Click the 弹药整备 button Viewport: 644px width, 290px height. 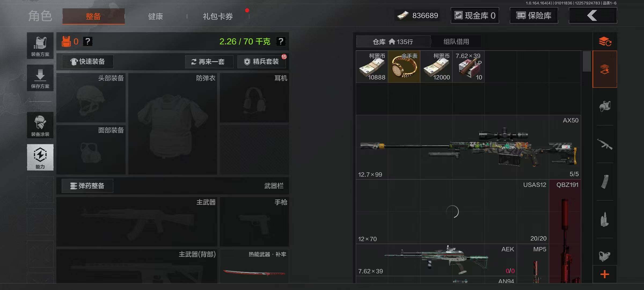point(87,186)
